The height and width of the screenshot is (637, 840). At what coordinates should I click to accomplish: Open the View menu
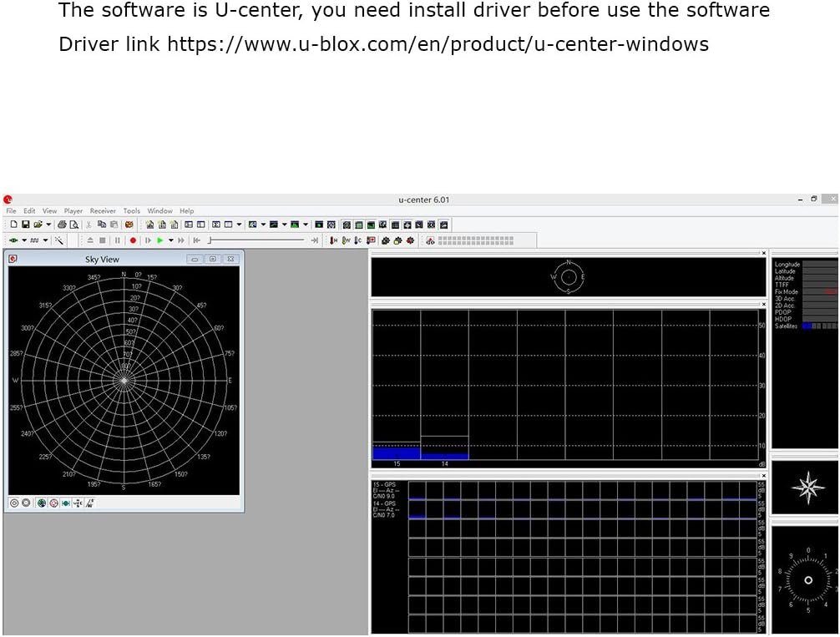[x=49, y=211]
